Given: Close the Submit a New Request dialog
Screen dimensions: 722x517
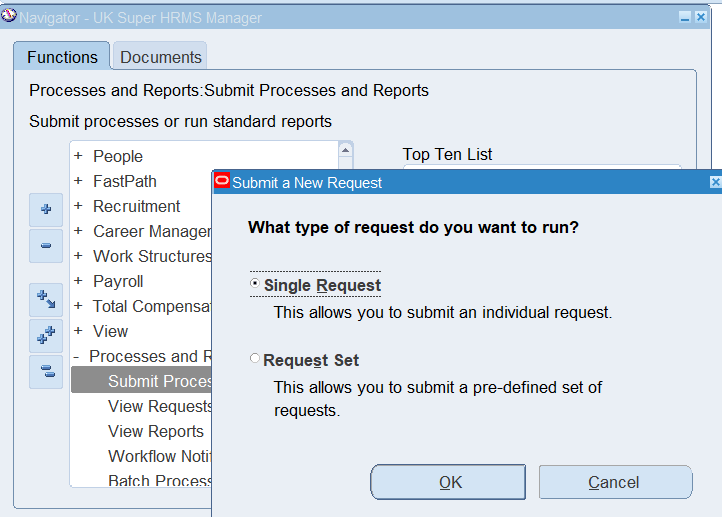Looking at the screenshot, I should [715, 183].
